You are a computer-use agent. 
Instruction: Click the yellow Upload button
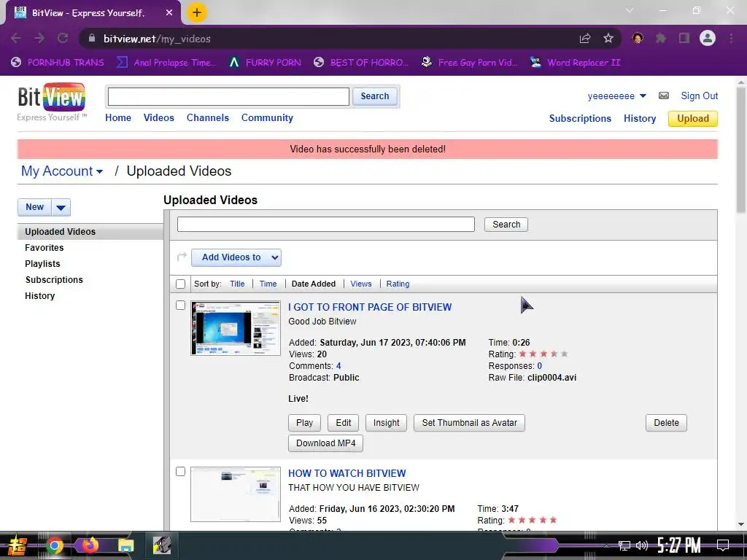click(693, 119)
